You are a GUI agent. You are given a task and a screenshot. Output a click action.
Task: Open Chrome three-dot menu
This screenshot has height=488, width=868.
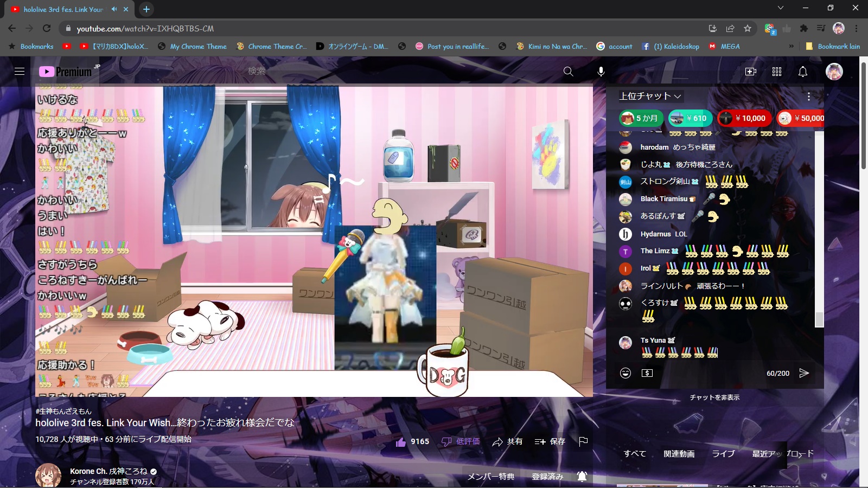(857, 28)
